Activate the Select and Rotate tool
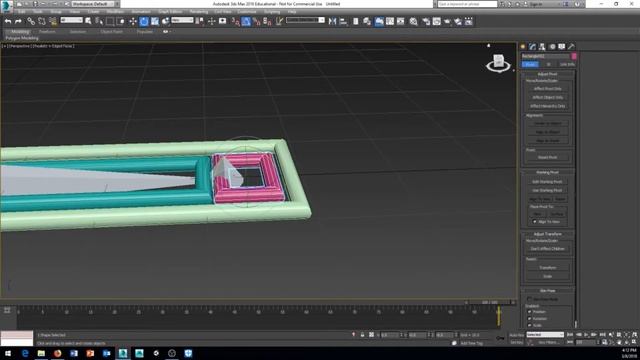The height and width of the screenshot is (360, 640). click(x=144, y=21)
